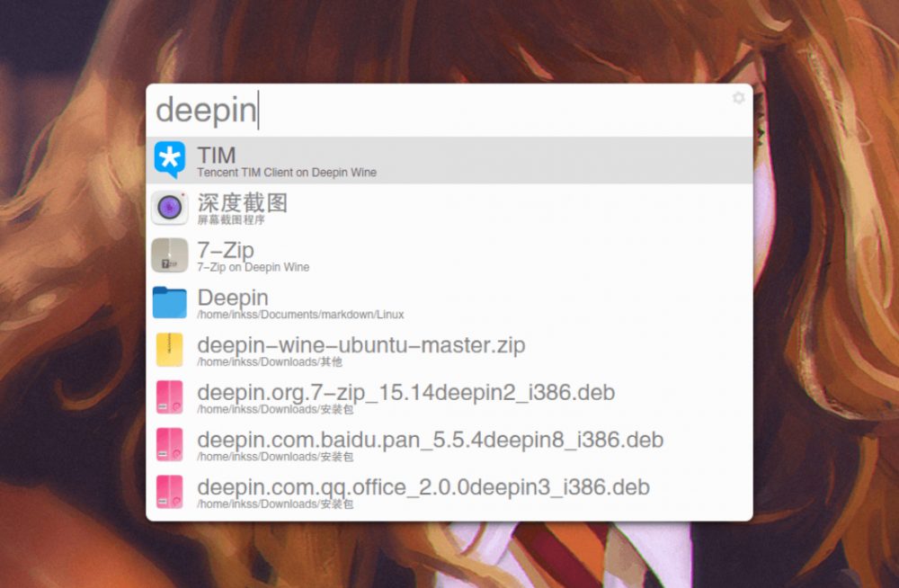Screen dimensions: 899x588
Task: Select deepin.com.qq.office_2.0.0deepin3_i386.deb file name
Action: click(x=423, y=487)
